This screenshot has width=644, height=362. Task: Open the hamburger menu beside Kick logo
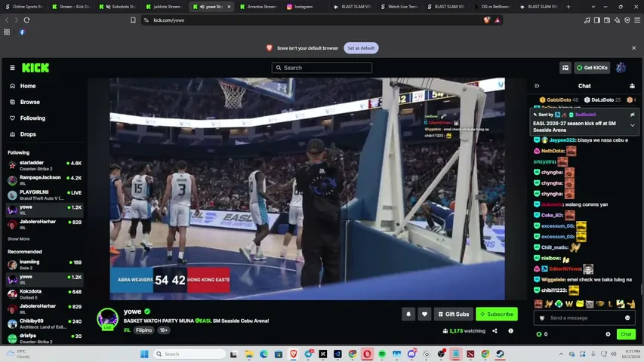pos(12,68)
